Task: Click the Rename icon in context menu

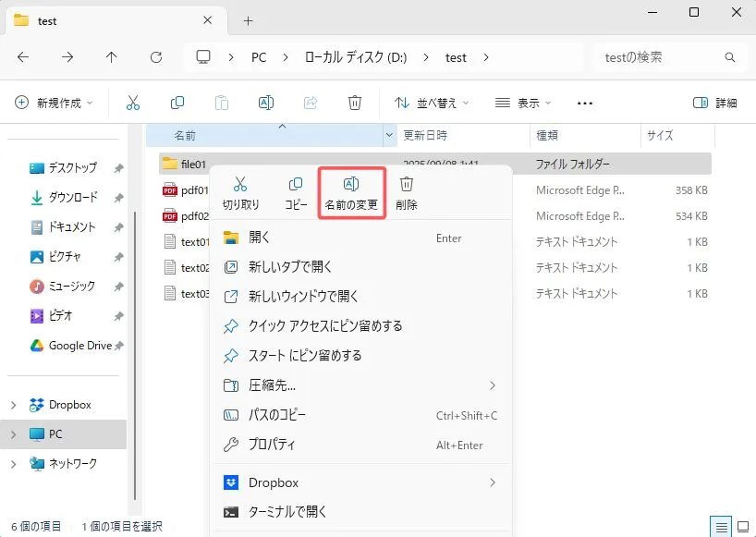Action: click(x=351, y=185)
